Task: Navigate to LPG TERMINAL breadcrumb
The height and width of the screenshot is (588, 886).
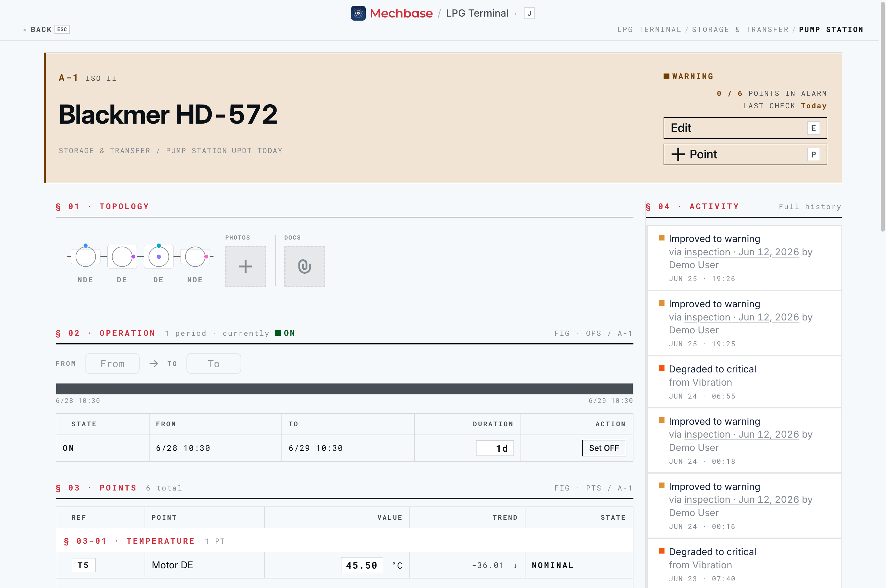Action: (x=649, y=30)
